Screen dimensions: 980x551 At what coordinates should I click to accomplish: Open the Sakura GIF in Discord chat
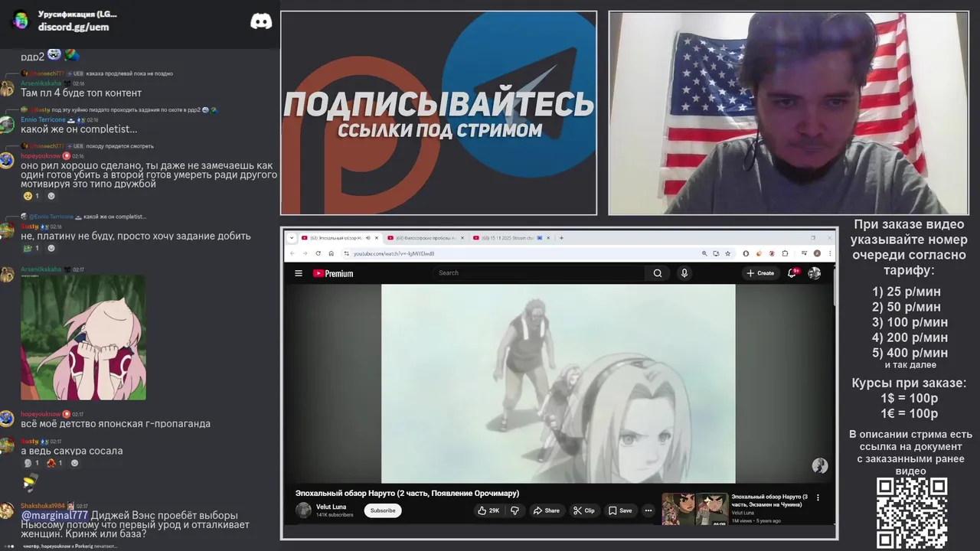coord(83,337)
